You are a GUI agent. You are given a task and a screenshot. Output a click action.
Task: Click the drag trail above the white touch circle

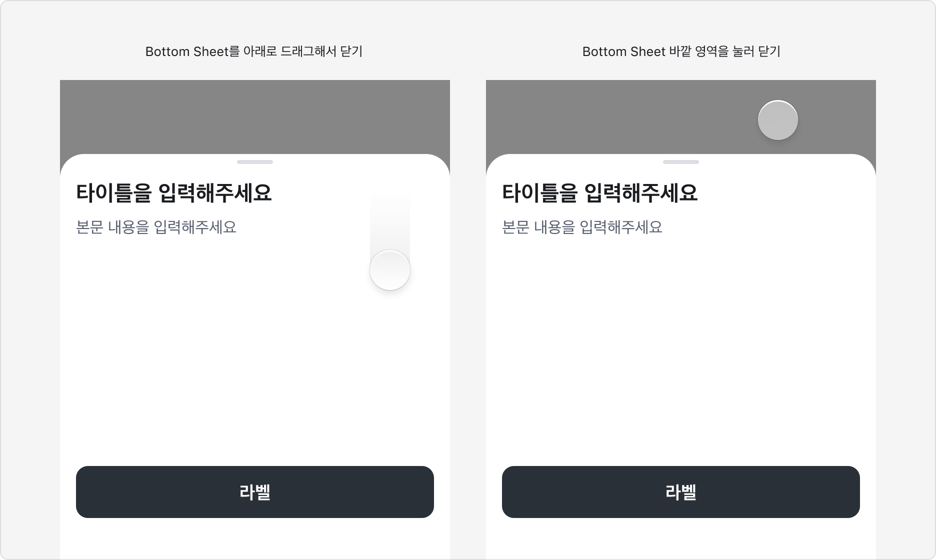390,220
